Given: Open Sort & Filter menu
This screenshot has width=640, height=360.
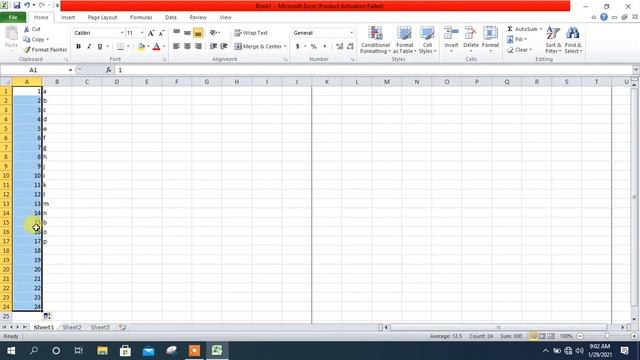Looking at the screenshot, I should (x=553, y=40).
